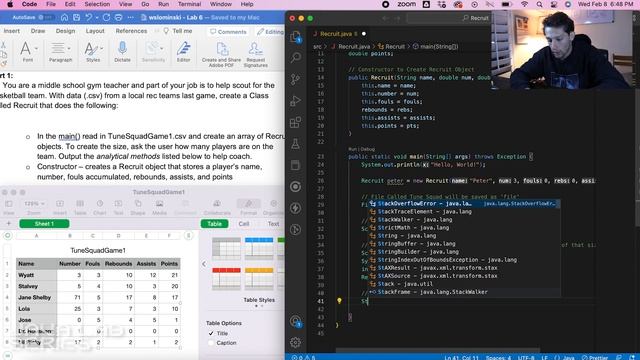The width and height of the screenshot is (640, 360).
Task: Open the Undo history dropdown arrow
Action: (97, 18)
